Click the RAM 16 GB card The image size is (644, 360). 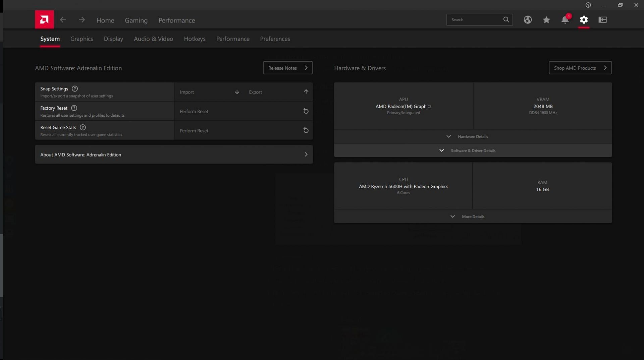pos(542,186)
